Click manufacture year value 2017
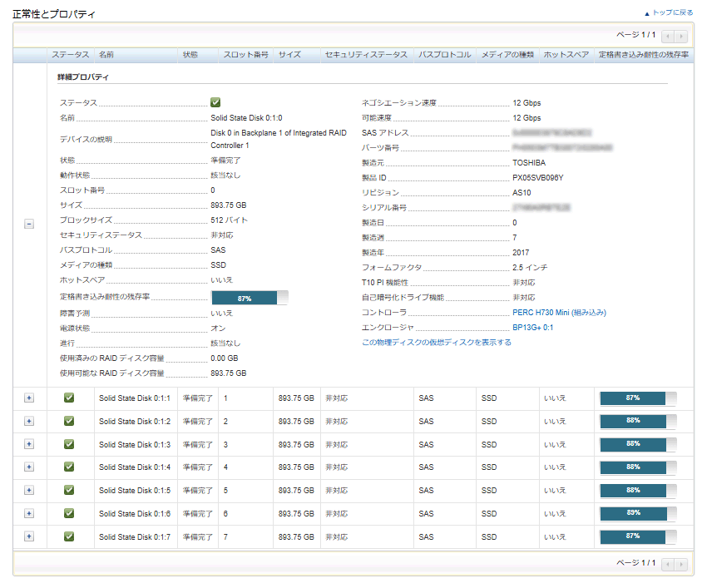The height and width of the screenshot is (588, 702). pos(521,253)
